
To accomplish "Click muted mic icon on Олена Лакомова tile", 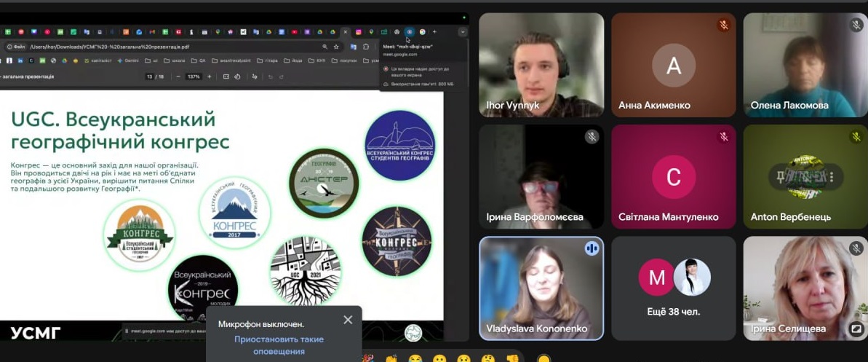I will coord(856,25).
